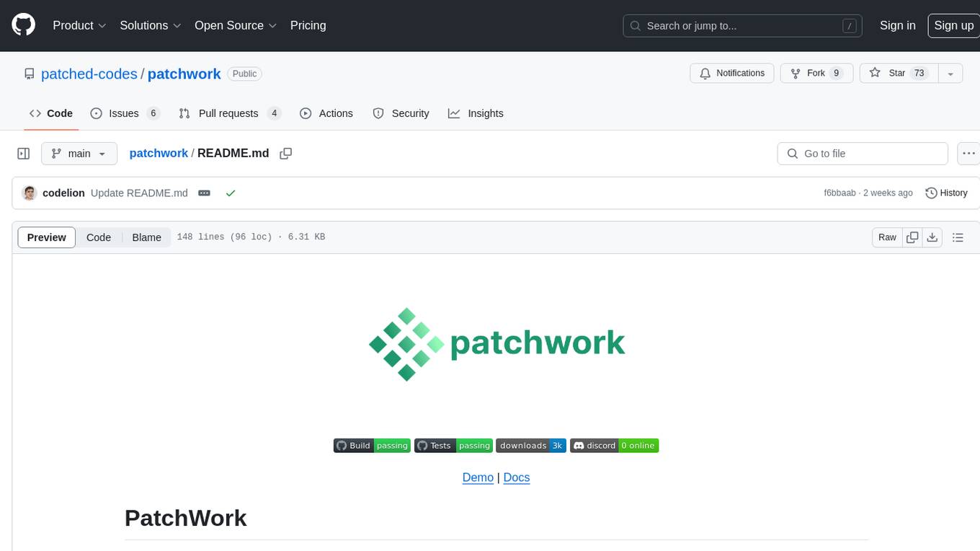Click the Notifications bell button
This screenshot has width=980, height=551.
tap(732, 74)
